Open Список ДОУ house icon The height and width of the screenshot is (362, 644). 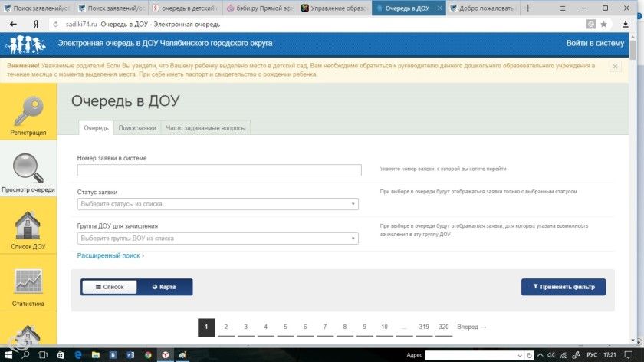pyautogui.click(x=28, y=225)
